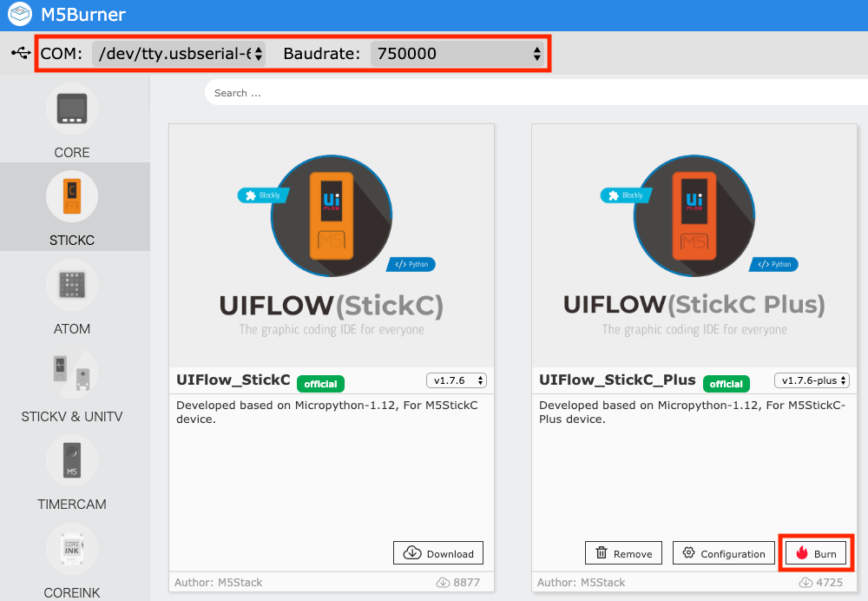This screenshot has height=601, width=868.
Task: Click the CORE label in the sidebar
Action: pyautogui.click(x=72, y=152)
